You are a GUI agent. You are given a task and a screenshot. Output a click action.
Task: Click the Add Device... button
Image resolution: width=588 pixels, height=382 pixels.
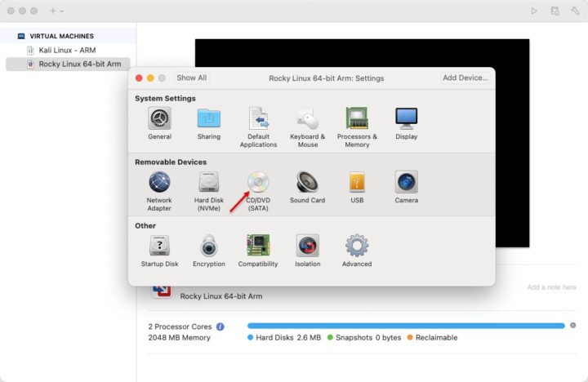(465, 78)
